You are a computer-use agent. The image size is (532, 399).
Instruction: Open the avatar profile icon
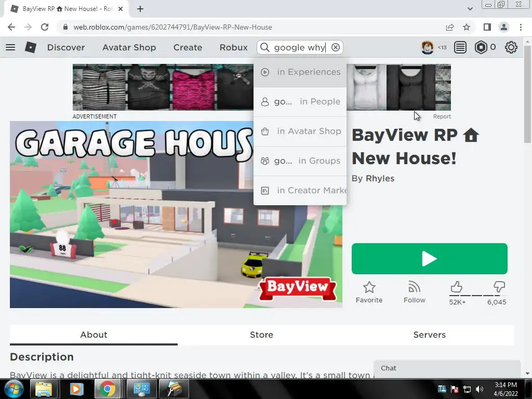click(x=427, y=47)
